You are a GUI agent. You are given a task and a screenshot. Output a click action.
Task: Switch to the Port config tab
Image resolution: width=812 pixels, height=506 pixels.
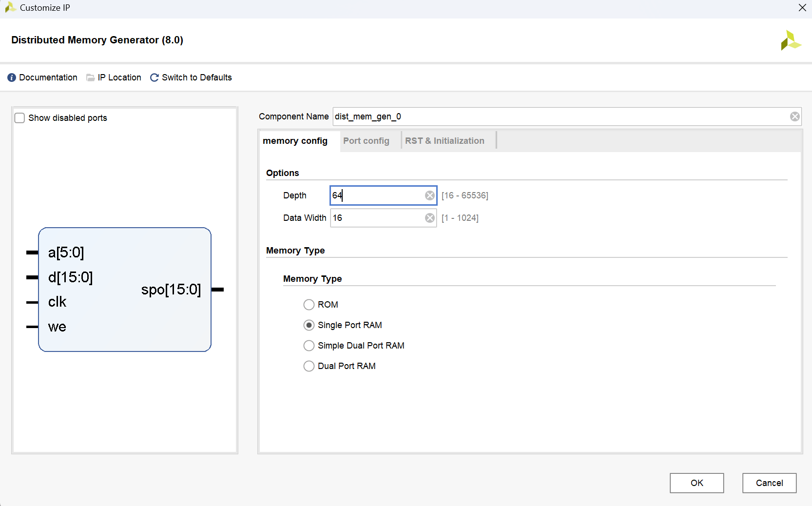[366, 141]
